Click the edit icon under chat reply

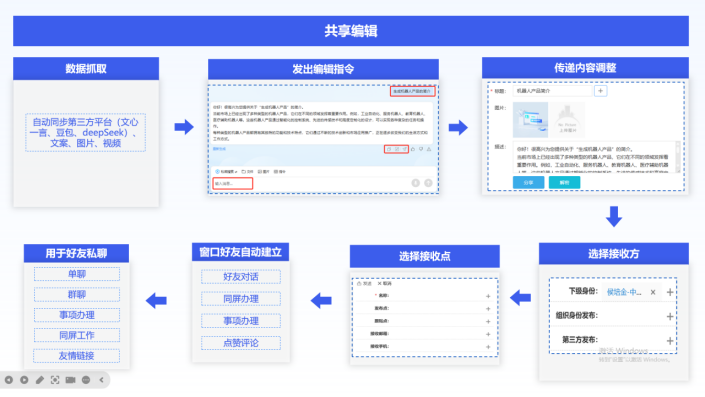397,149
